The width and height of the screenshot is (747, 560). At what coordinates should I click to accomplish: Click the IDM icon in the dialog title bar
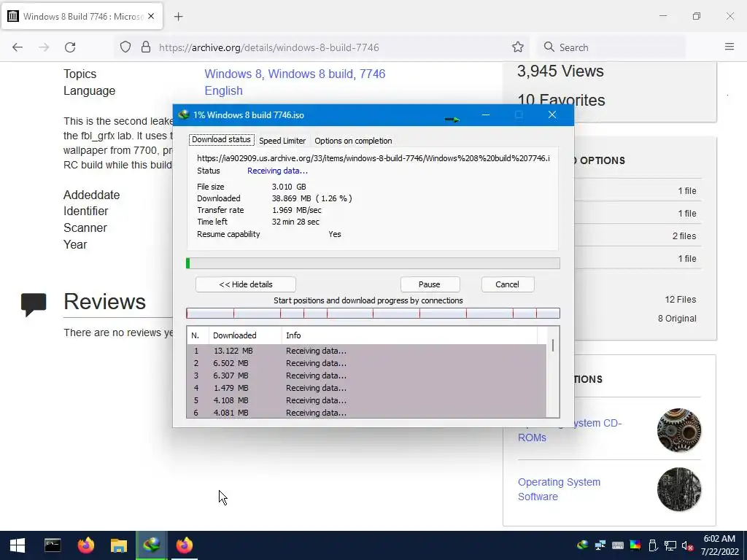pos(183,114)
